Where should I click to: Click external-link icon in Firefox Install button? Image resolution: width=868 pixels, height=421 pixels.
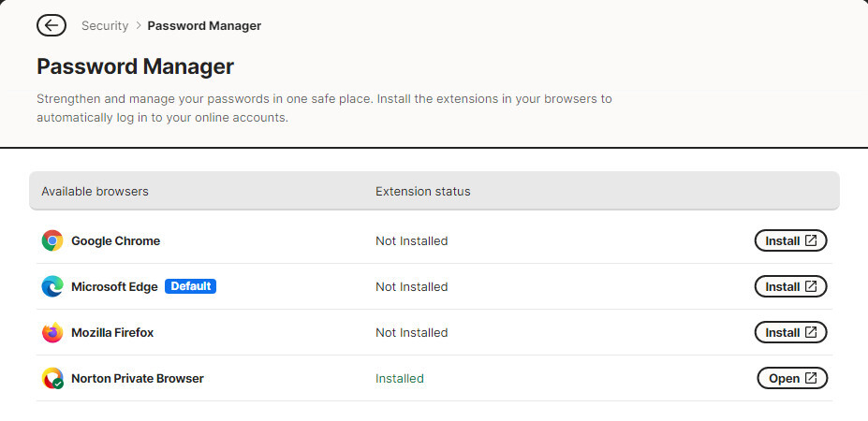pos(811,332)
